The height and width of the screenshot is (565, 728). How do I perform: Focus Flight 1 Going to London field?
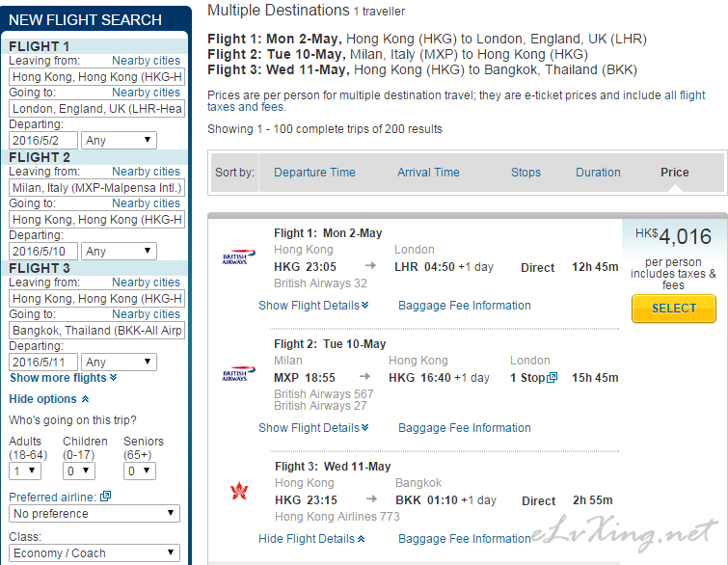(x=96, y=109)
